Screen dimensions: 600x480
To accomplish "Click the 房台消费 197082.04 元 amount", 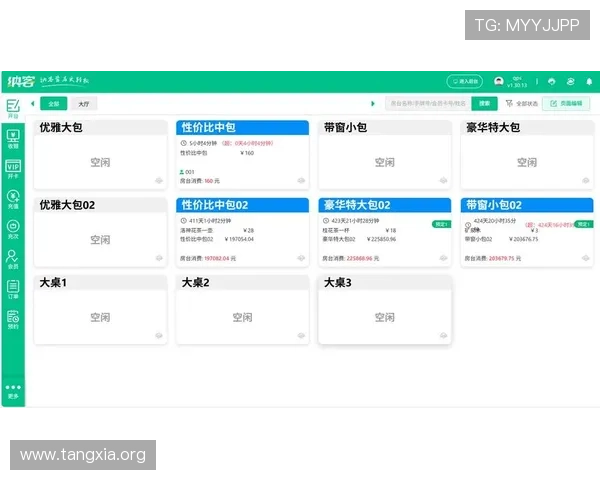I will coord(208,258).
